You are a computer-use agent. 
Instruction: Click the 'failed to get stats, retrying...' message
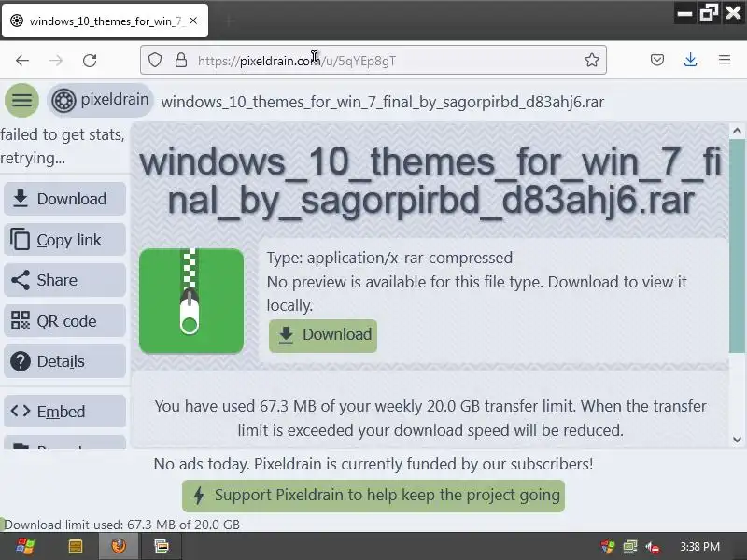(x=63, y=147)
